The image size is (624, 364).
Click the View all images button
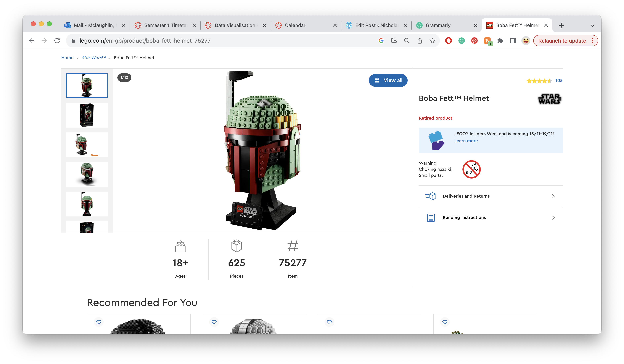click(388, 80)
